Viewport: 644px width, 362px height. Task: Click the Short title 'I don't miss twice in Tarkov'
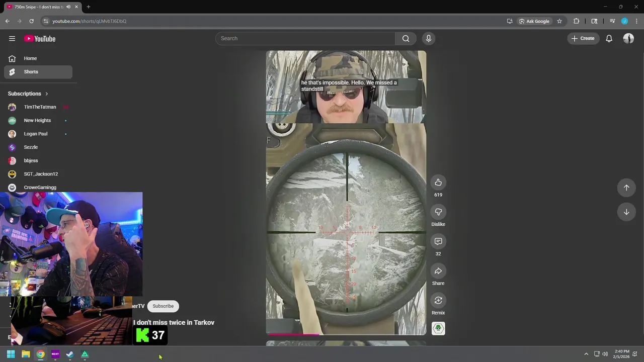174,323
